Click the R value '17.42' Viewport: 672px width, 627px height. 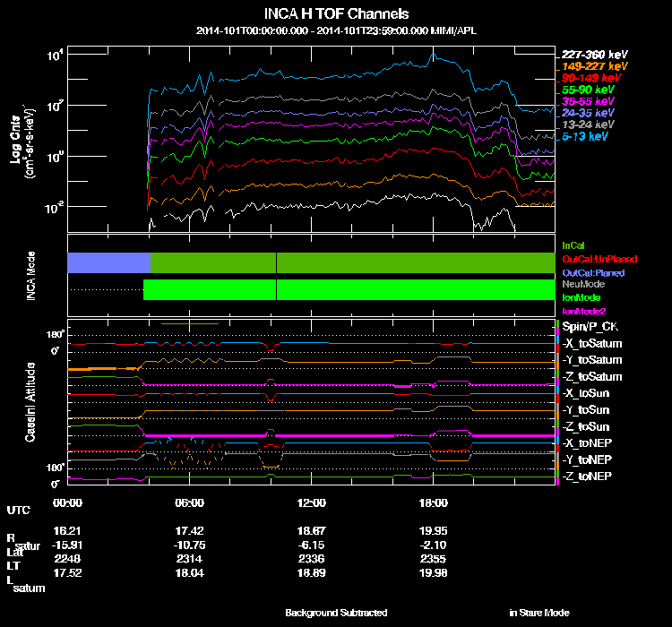tap(189, 530)
